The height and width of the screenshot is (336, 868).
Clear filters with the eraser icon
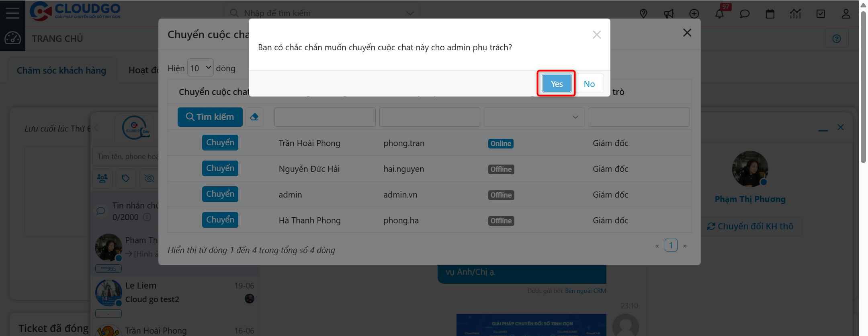click(x=254, y=117)
